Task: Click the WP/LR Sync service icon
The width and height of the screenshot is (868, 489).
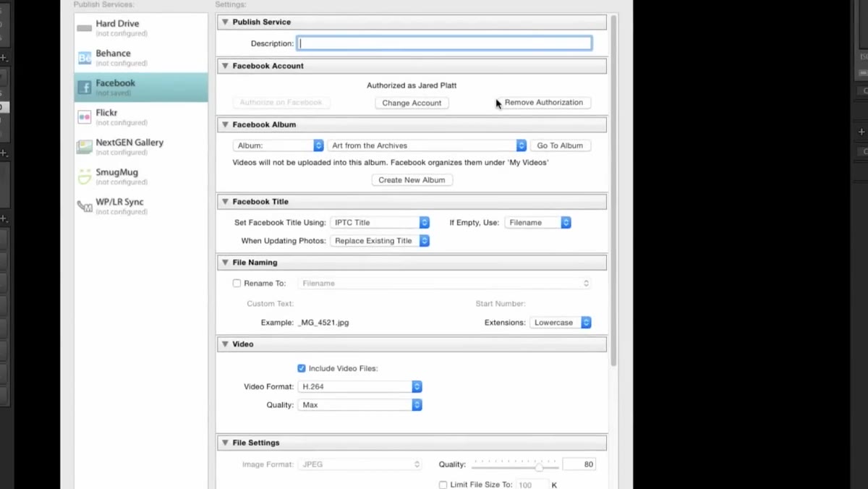Action: point(85,206)
